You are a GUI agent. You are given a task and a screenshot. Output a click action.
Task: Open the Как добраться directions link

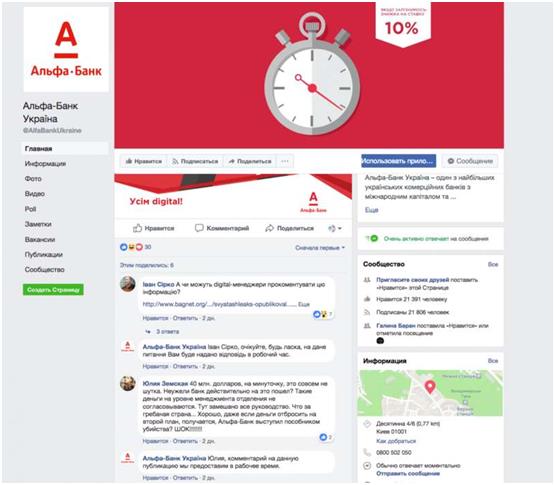[396, 441]
